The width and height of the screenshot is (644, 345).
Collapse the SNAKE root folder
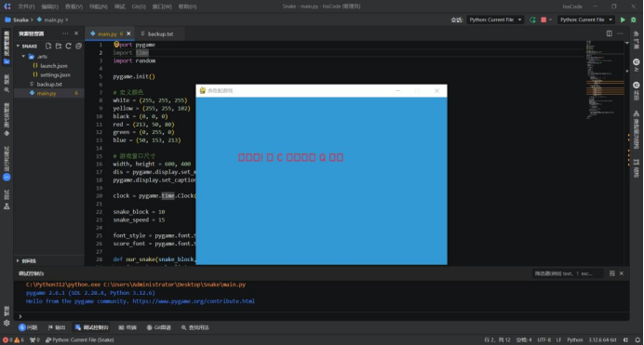pyautogui.click(x=18, y=46)
